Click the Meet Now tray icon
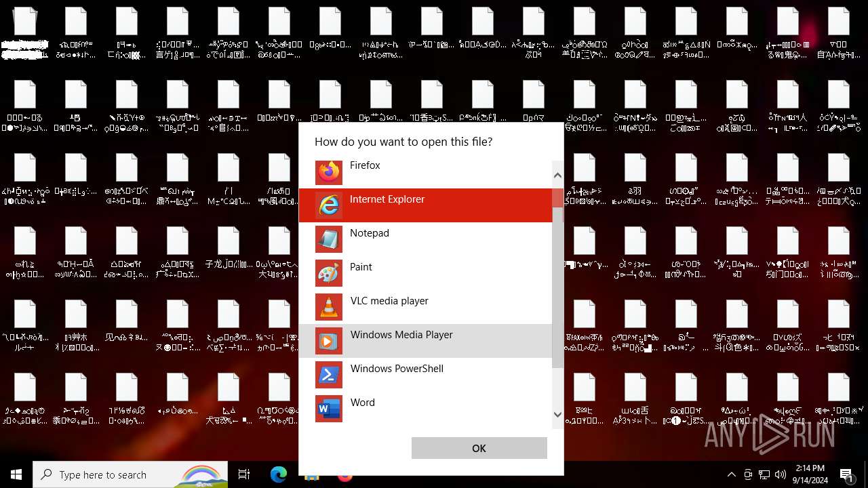 coord(748,474)
